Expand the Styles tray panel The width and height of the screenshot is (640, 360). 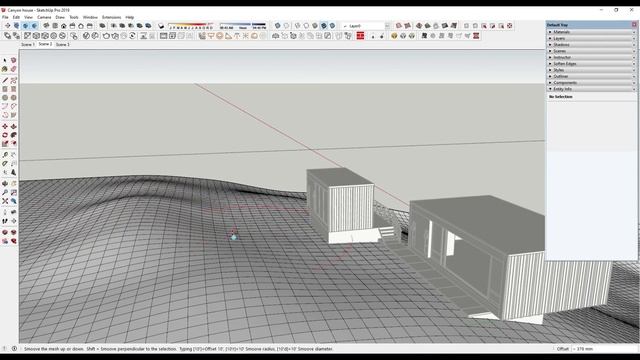(x=591, y=70)
